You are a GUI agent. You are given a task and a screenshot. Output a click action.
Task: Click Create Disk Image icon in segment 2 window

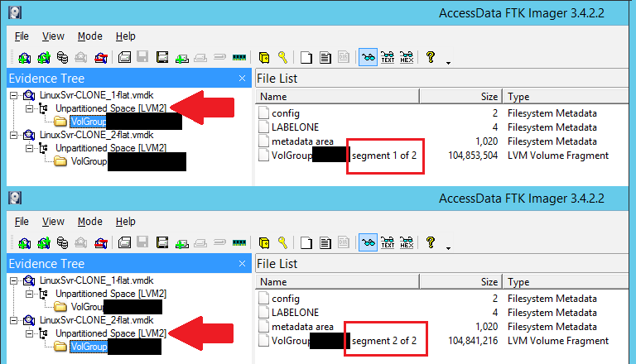tap(124, 242)
